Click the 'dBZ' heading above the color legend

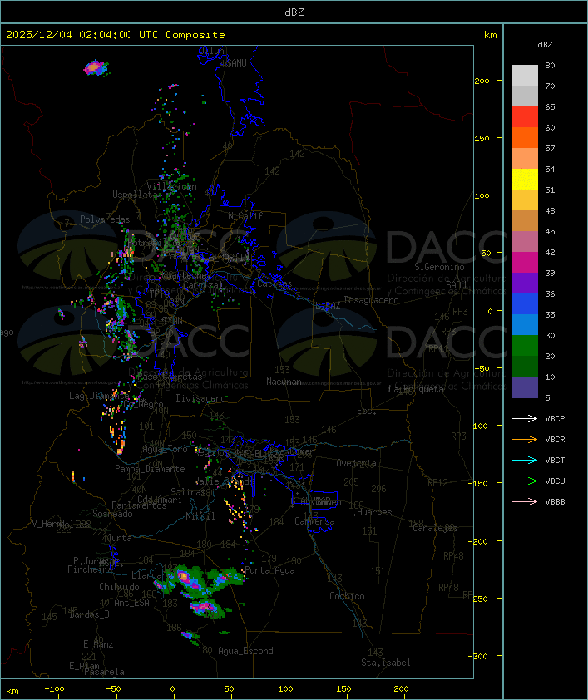click(x=545, y=45)
